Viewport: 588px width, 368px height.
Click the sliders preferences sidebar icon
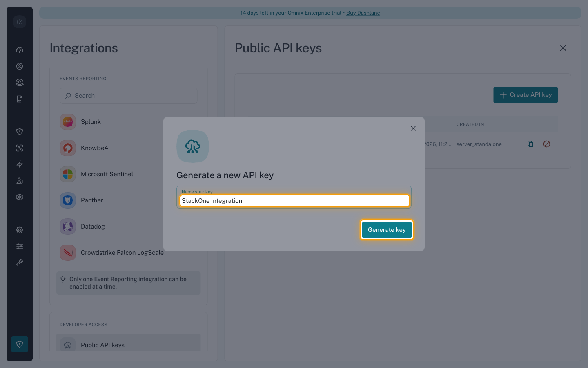click(20, 246)
